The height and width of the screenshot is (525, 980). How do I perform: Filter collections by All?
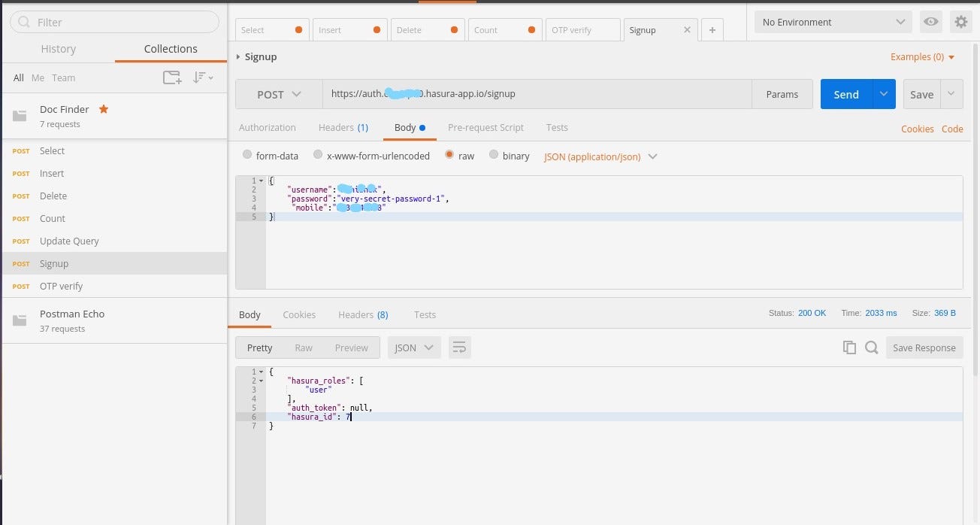coord(19,77)
